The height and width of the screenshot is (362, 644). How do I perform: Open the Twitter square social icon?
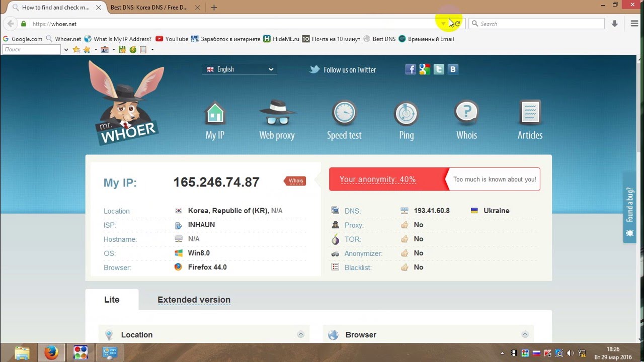click(x=439, y=69)
